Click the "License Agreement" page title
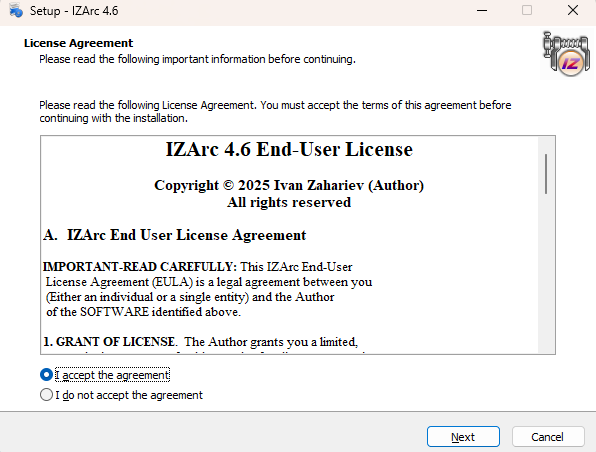 [x=78, y=43]
